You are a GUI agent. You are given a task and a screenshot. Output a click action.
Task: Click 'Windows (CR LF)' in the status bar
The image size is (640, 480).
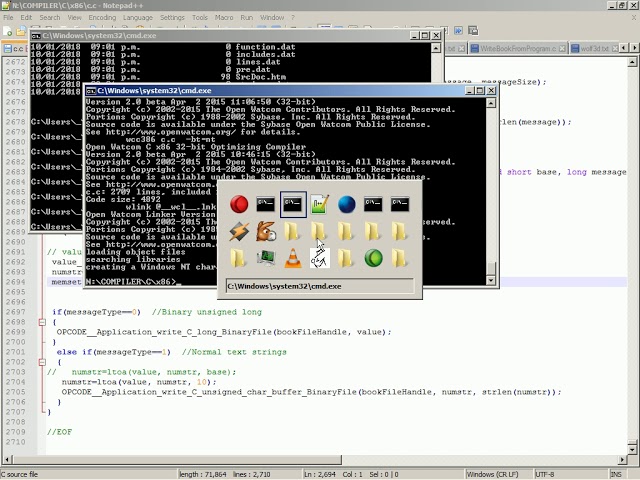[492, 474]
